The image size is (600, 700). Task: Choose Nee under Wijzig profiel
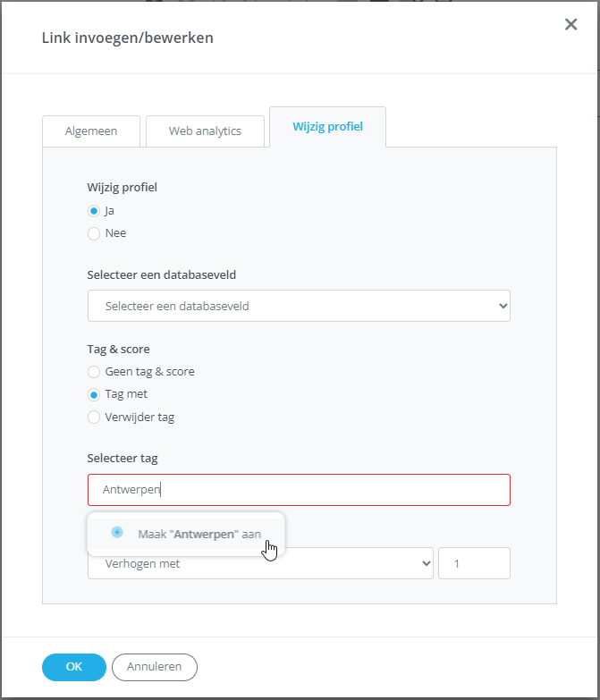coord(94,233)
